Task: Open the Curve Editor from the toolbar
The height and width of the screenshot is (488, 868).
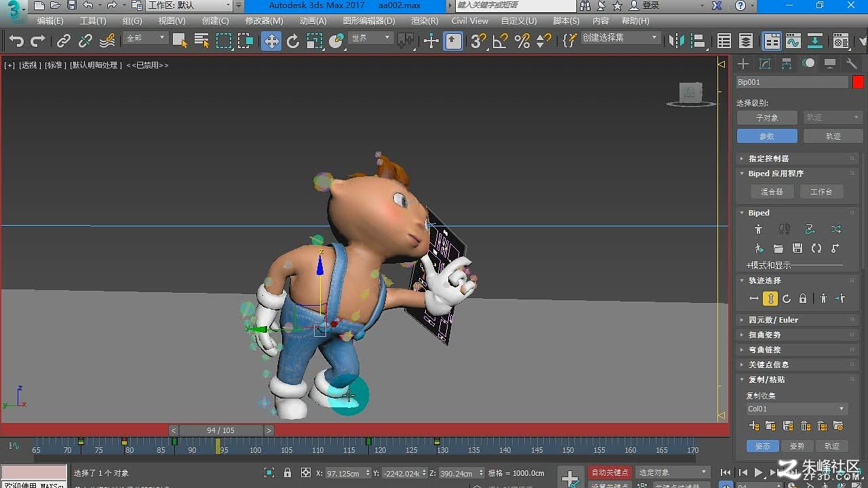Action: [793, 41]
